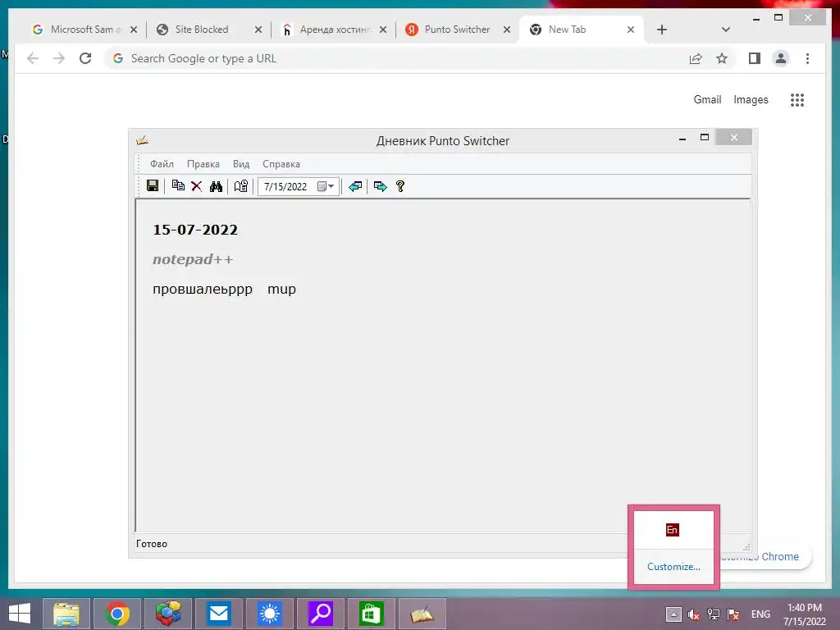Click the ENG language indicator
The height and width of the screenshot is (630, 840).
760,614
